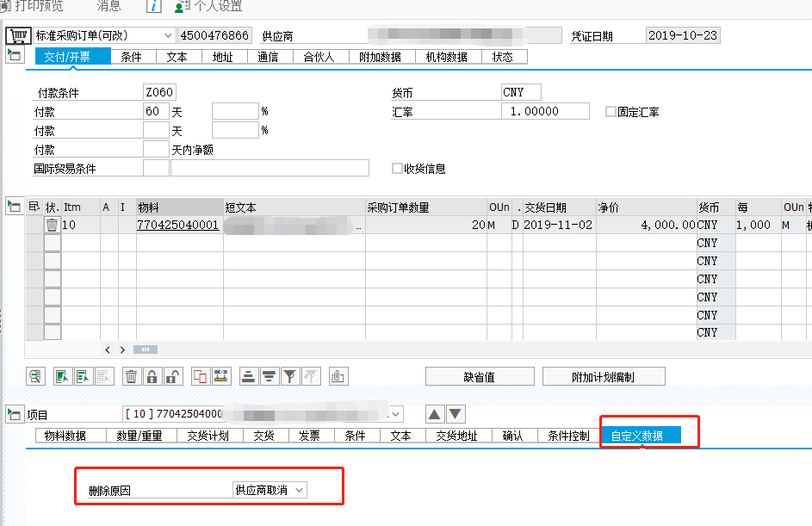Lock the item using padlock icon
Screen dimensions: 812x526
pos(153,376)
